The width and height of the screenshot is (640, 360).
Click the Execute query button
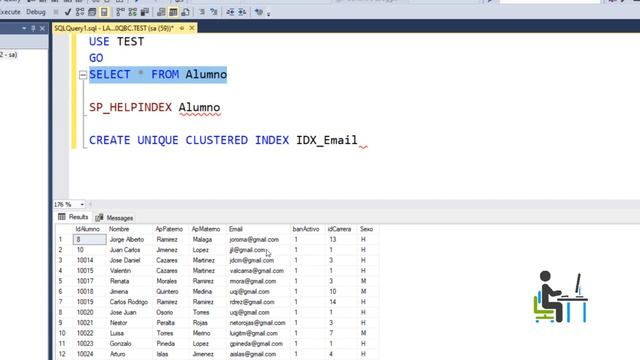click(x=9, y=12)
